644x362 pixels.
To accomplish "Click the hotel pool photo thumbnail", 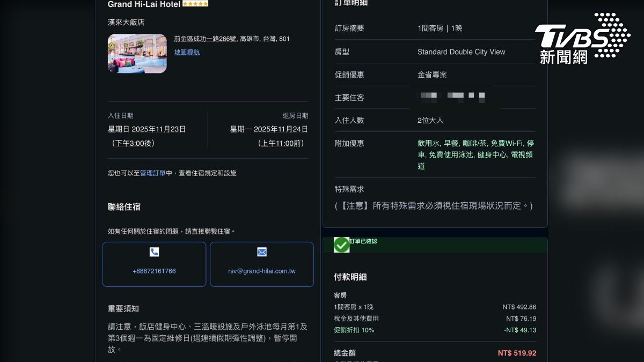I will pyautogui.click(x=137, y=54).
